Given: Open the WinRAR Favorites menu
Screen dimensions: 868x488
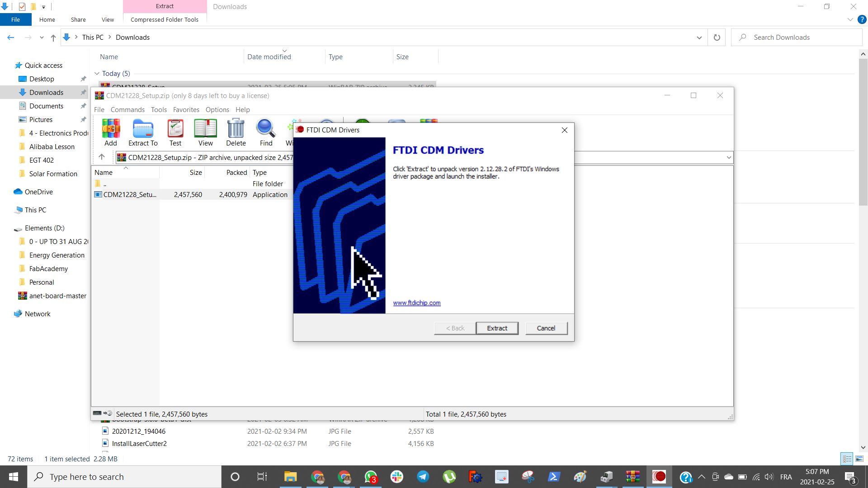Looking at the screenshot, I should pos(186,109).
